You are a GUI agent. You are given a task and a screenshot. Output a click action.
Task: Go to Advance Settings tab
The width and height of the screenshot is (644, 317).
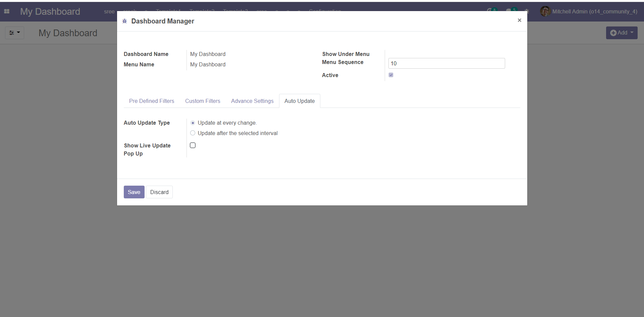coord(252,101)
